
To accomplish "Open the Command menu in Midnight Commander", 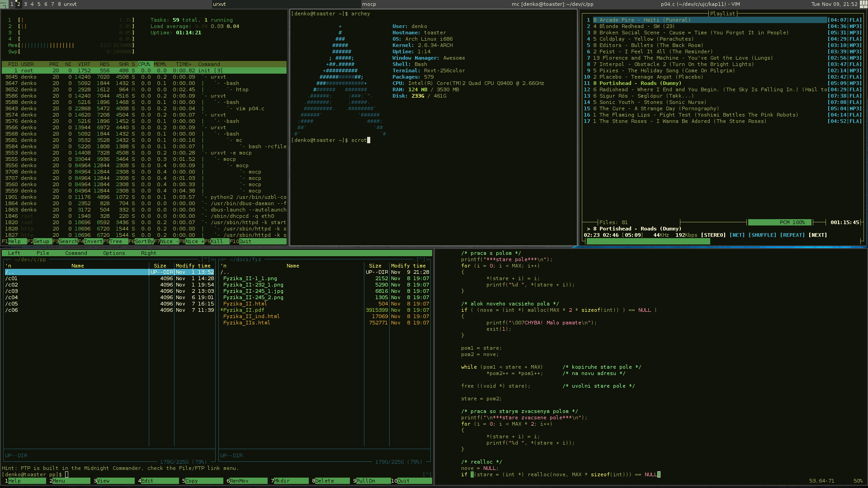I will coord(76,253).
